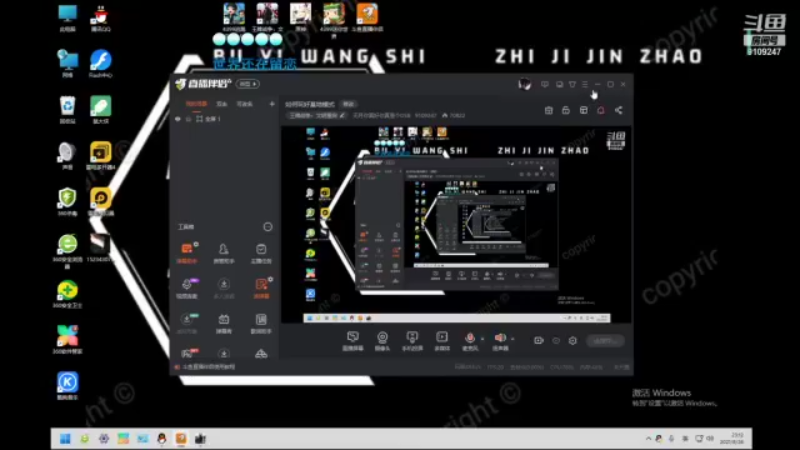Expand the speaker device dropdown arrow
The height and width of the screenshot is (450, 800).
(513, 339)
